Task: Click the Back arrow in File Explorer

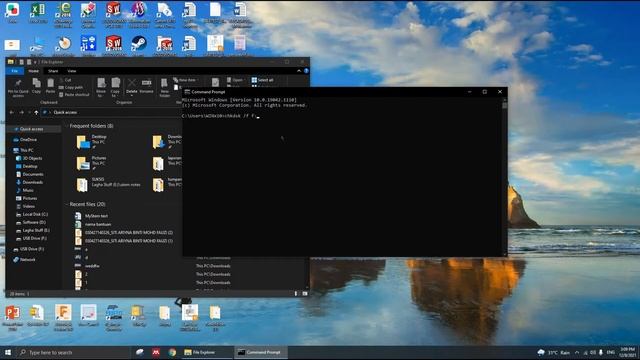Action: [x=11, y=112]
